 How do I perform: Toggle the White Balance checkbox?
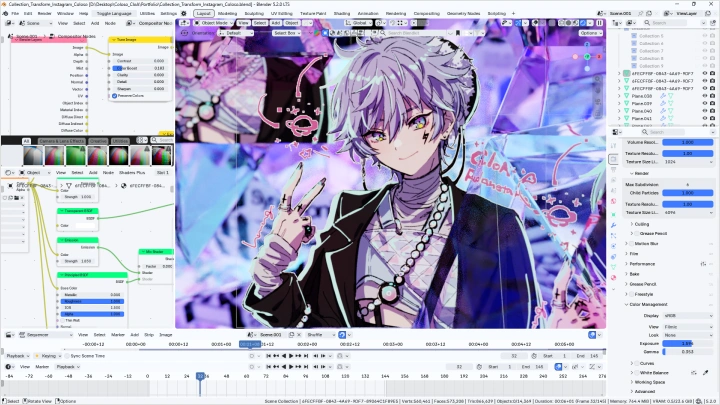point(637,372)
